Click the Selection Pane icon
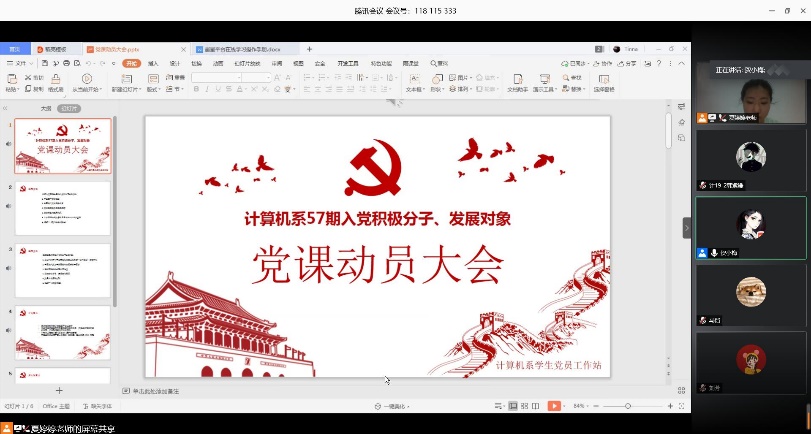 (x=604, y=79)
